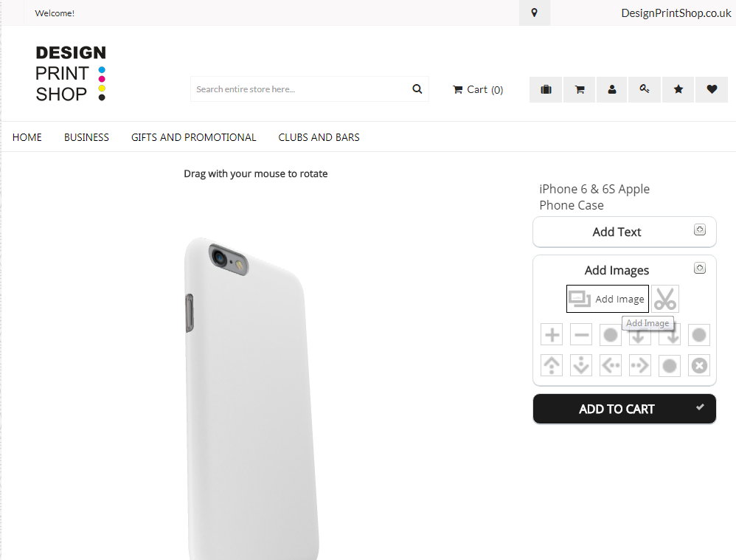Viewport: 736px width, 560px height.
Task: Click the star favorites icon
Action: tap(678, 89)
